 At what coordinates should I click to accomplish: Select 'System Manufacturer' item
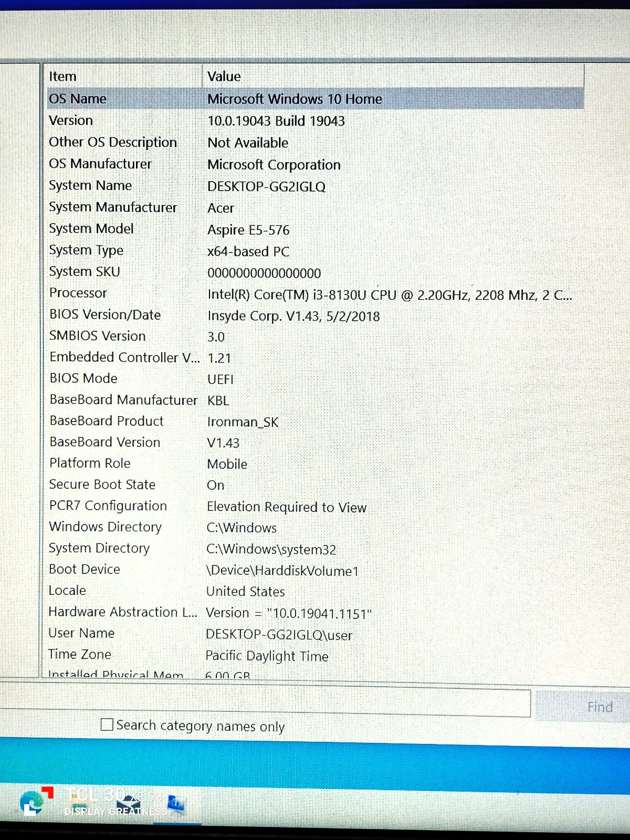click(113, 207)
